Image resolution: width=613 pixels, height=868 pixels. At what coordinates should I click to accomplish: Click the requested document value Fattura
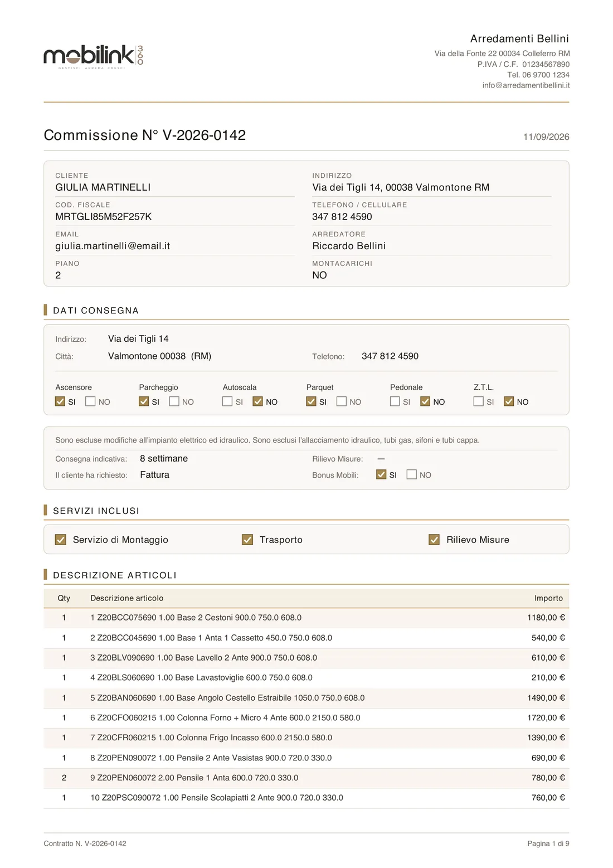click(x=154, y=474)
